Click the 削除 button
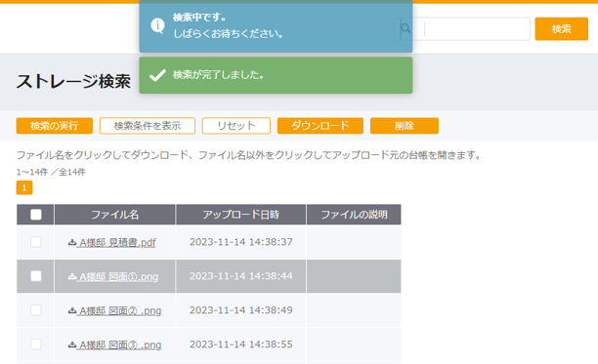The height and width of the screenshot is (364, 598). (405, 126)
